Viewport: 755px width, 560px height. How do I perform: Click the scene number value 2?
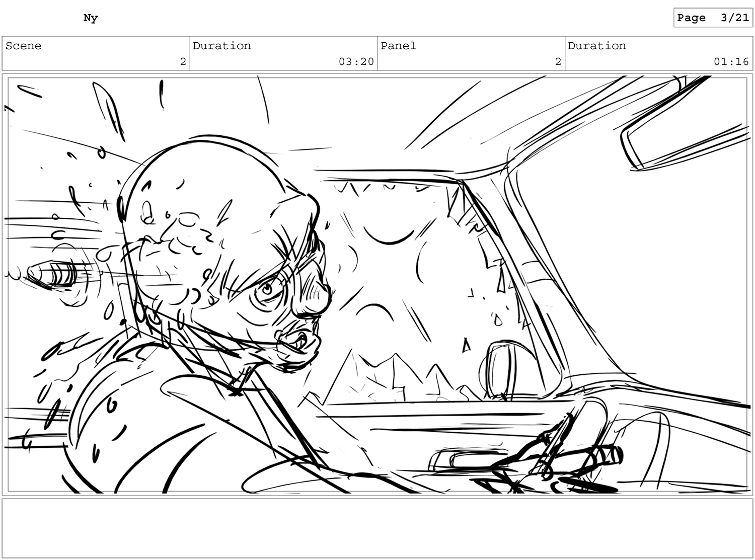click(x=183, y=61)
